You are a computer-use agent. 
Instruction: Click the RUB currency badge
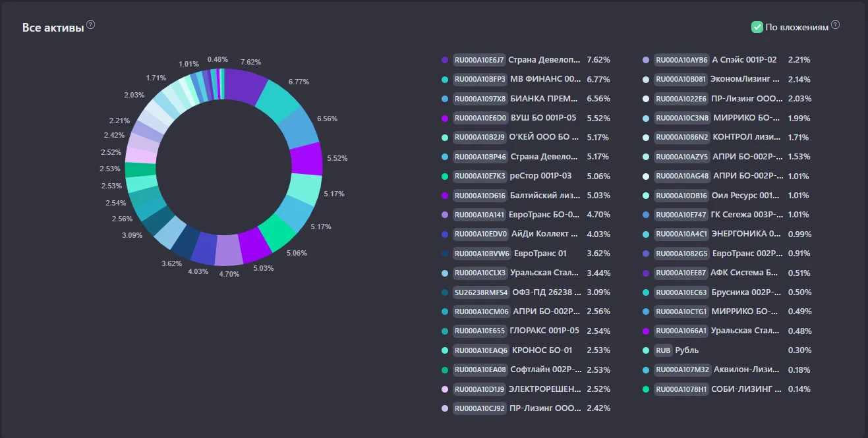(x=663, y=350)
